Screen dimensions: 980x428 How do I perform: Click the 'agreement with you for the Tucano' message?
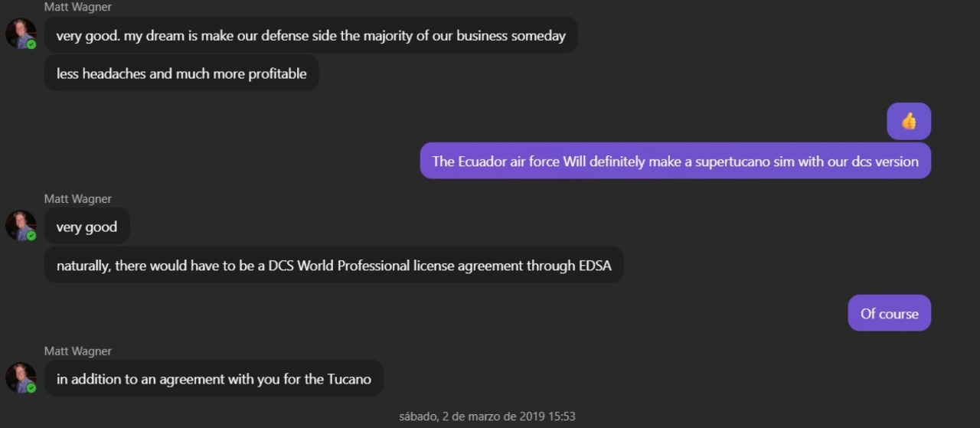point(214,379)
